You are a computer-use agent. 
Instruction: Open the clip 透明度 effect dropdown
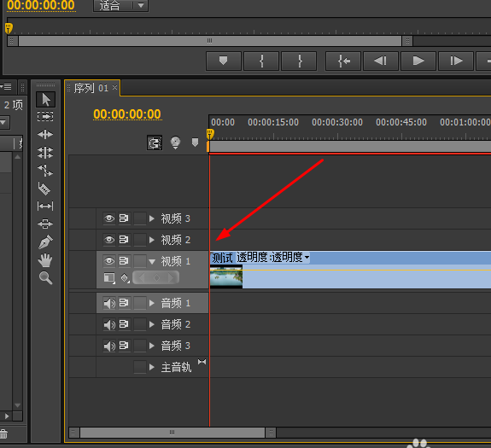[x=307, y=258]
